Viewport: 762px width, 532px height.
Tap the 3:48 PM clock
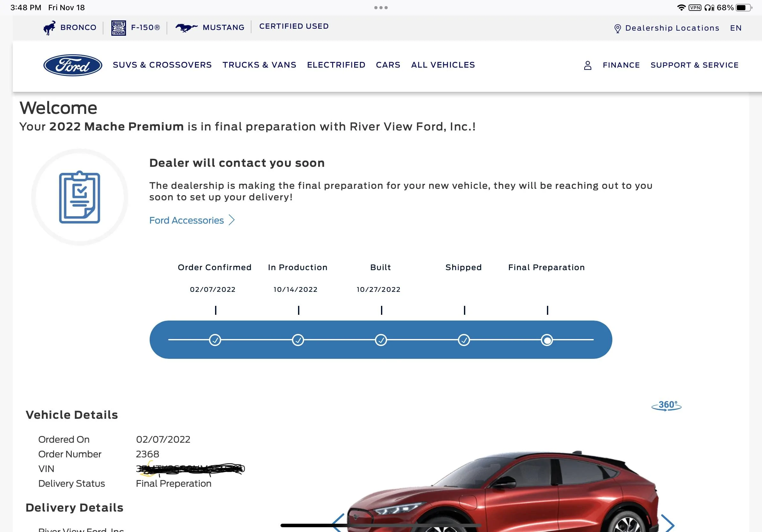pyautogui.click(x=26, y=8)
